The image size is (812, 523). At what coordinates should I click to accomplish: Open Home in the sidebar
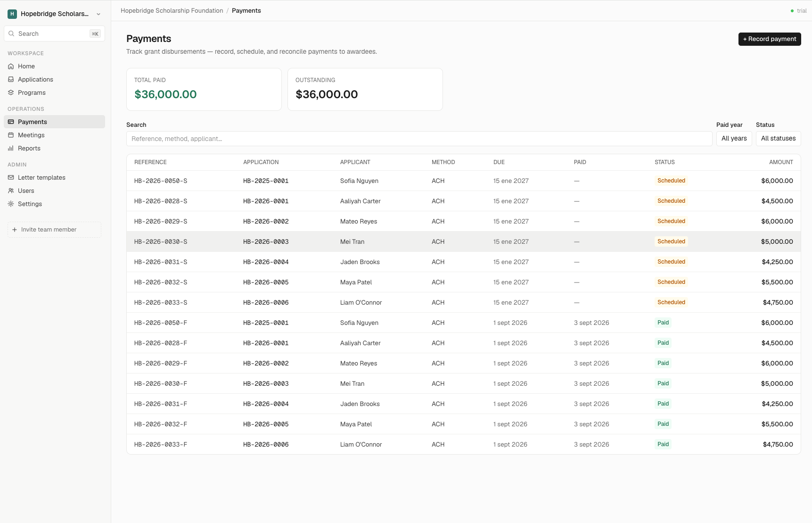click(x=54, y=66)
